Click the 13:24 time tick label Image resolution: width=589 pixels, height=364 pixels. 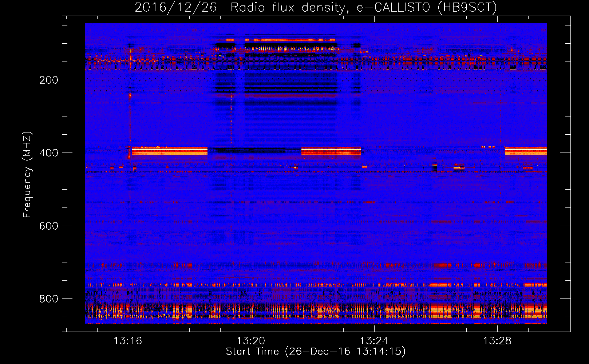coord(374,341)
